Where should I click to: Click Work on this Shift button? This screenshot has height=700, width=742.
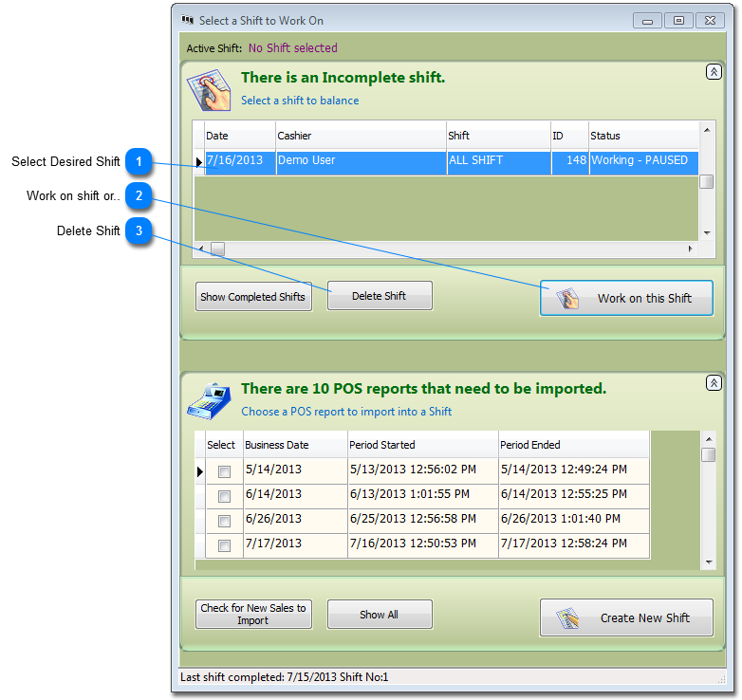(626, 298)
